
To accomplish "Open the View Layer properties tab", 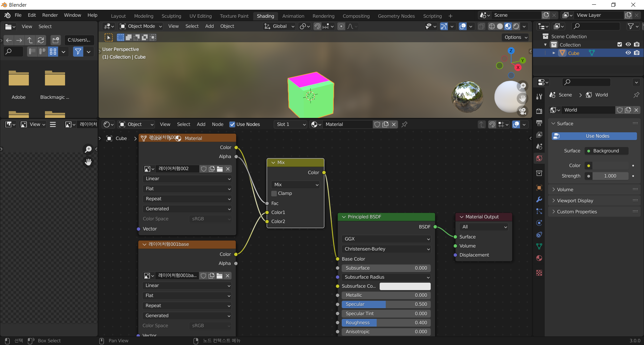I will [539, 135].
